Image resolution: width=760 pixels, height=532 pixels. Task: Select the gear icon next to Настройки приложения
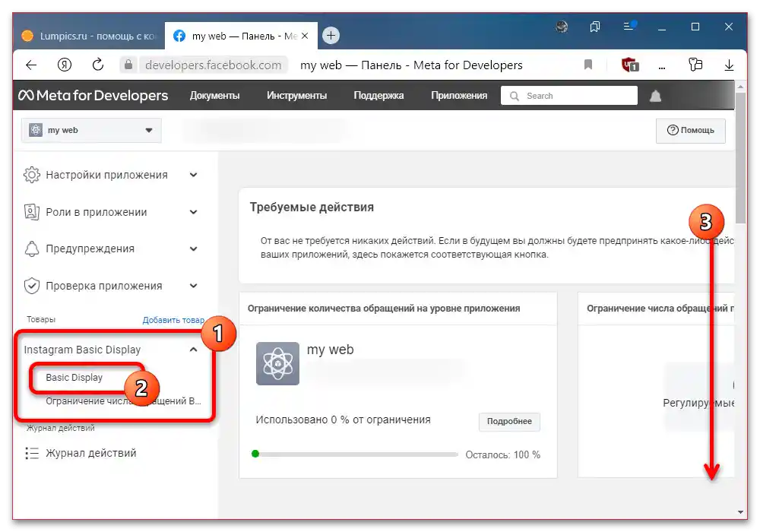tap(31, 174)
